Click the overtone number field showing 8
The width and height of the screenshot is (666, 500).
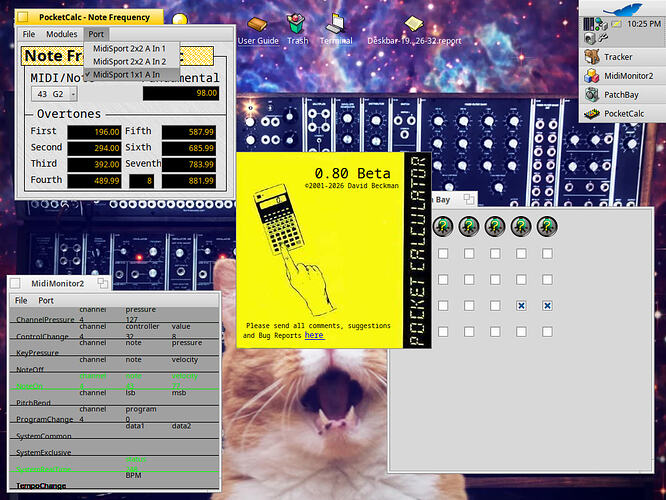[x=141, y=181]
